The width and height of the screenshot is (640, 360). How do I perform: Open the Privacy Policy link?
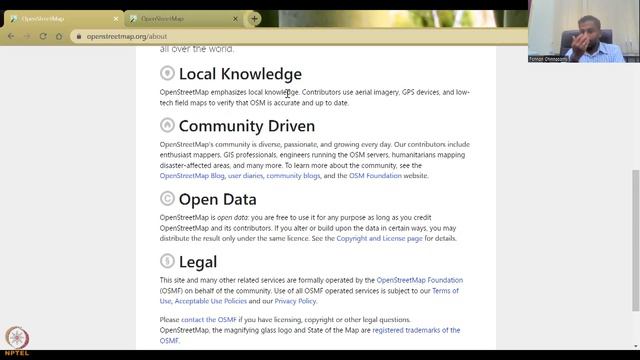[x=295, y=301]
